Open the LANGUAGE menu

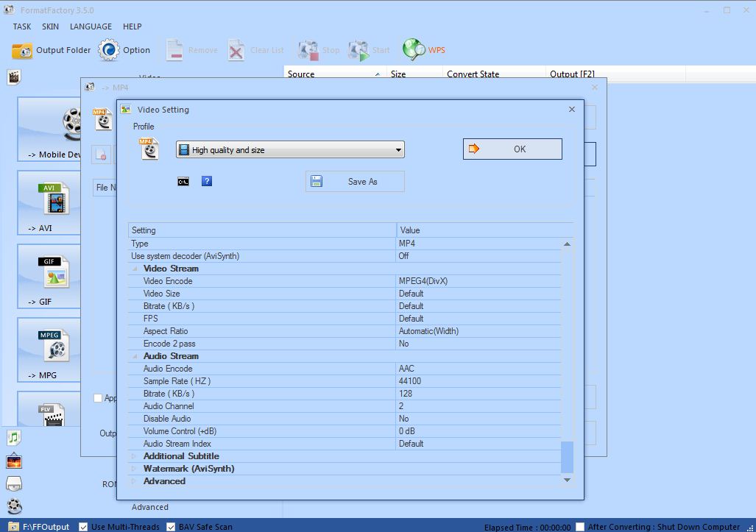click(91, 26)
